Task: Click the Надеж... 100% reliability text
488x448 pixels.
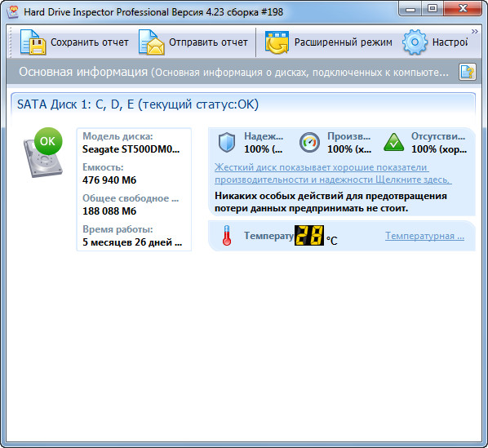Action: (264, 143)
